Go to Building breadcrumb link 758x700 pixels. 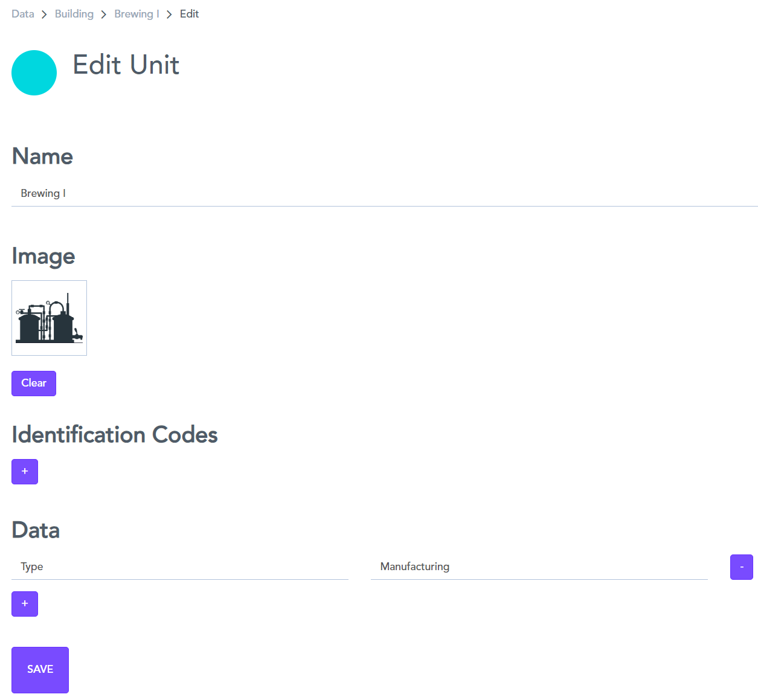coord(74,14)
